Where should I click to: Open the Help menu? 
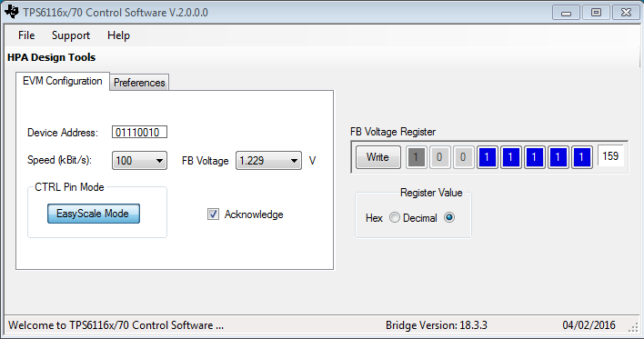[x=118, y=35]
